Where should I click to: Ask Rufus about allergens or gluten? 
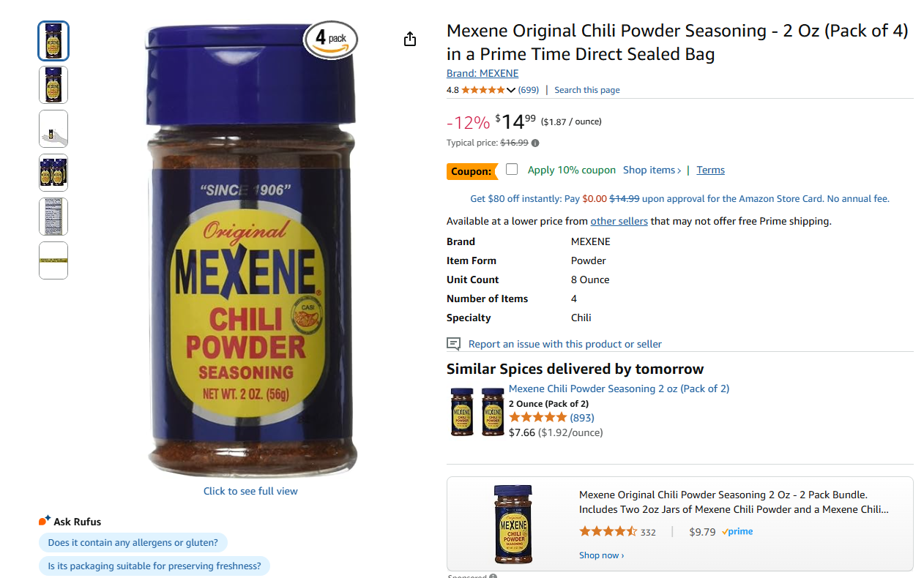tap(133, 543)
